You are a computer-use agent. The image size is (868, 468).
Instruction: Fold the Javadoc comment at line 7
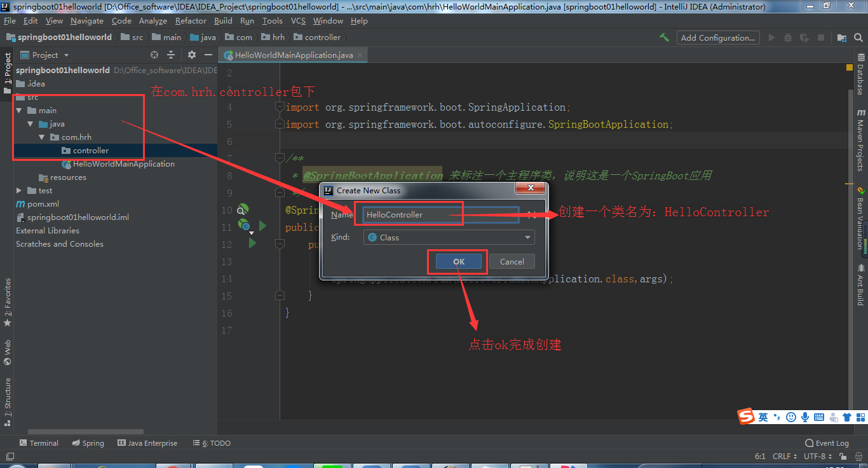(x=279, y=157)
